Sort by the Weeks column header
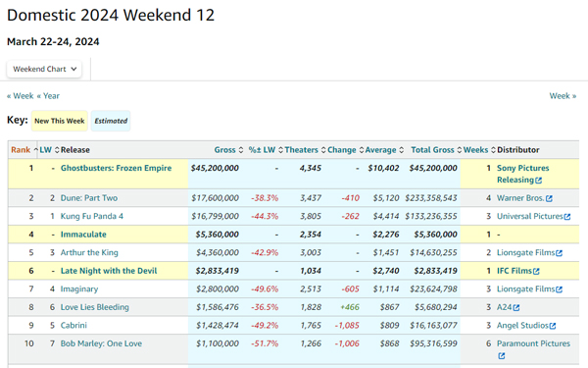 pyautogui.click(x=479, y=150)
